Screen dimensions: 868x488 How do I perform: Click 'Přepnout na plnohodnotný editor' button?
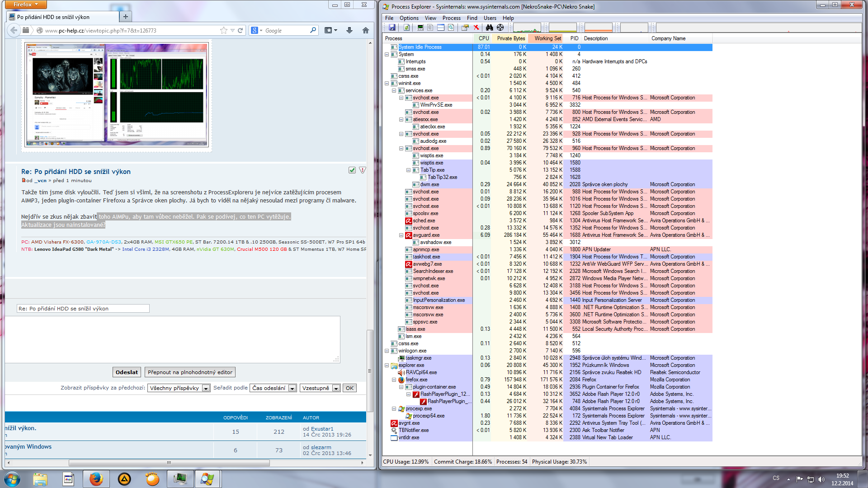190,372
